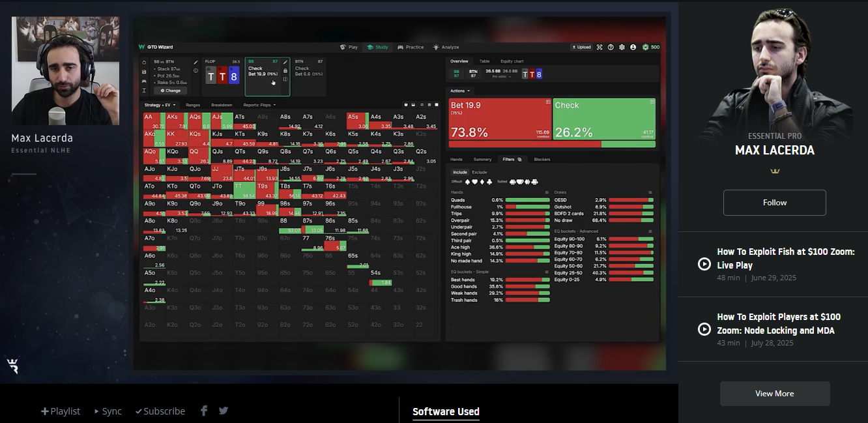
Task: Open Node Locking and MDA video link
Action: click(778, 323)
